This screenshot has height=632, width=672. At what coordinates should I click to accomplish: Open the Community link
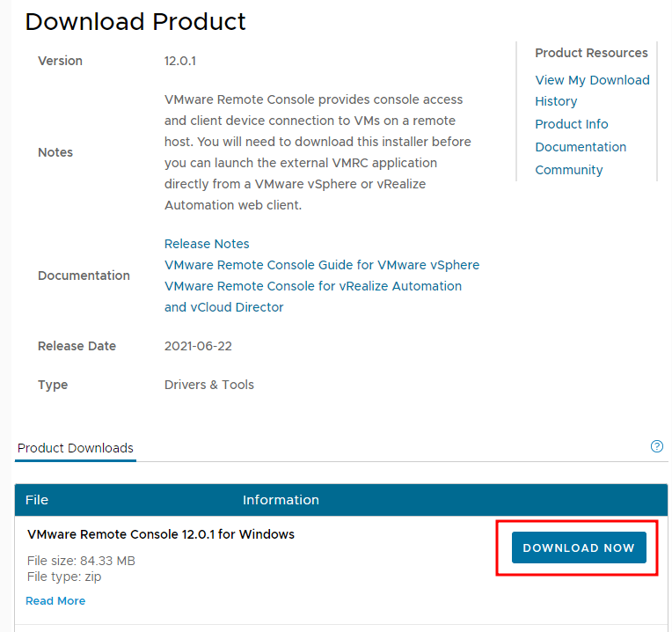(569, 170)
